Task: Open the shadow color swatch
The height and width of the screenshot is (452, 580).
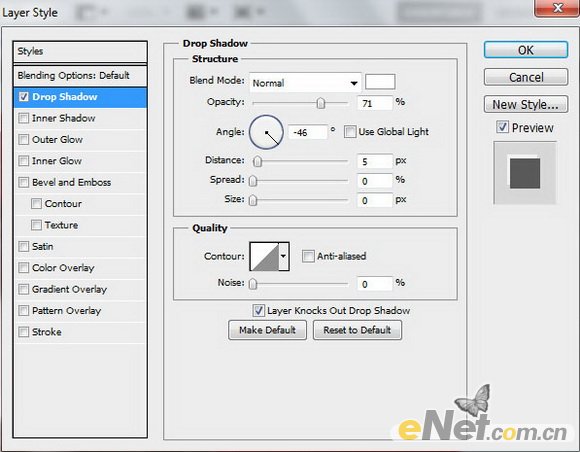Action: (x=380, y=82)
